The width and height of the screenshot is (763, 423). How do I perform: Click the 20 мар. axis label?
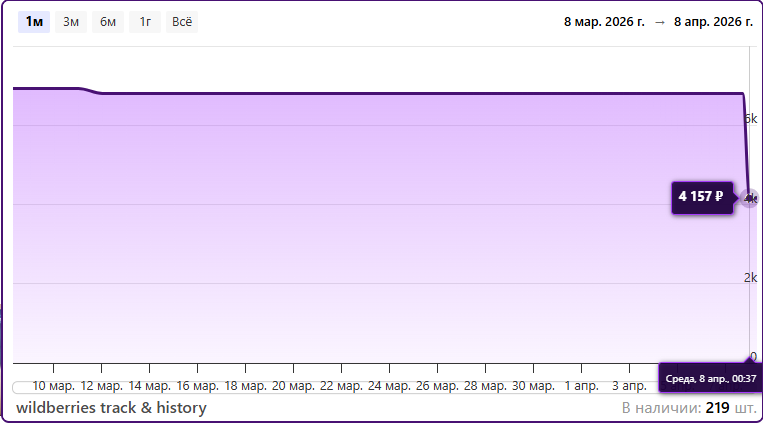point(294,386)
